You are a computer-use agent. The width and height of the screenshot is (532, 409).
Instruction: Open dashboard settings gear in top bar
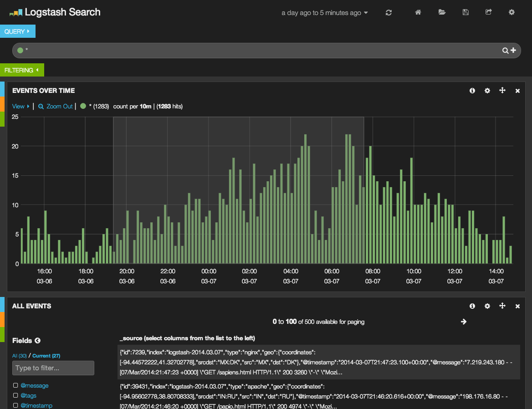[512, 12]
